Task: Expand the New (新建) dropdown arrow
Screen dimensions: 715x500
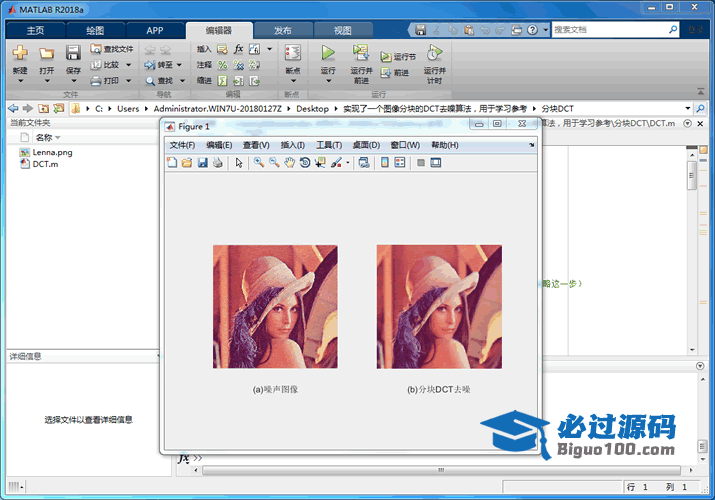Action: [20, 82]
